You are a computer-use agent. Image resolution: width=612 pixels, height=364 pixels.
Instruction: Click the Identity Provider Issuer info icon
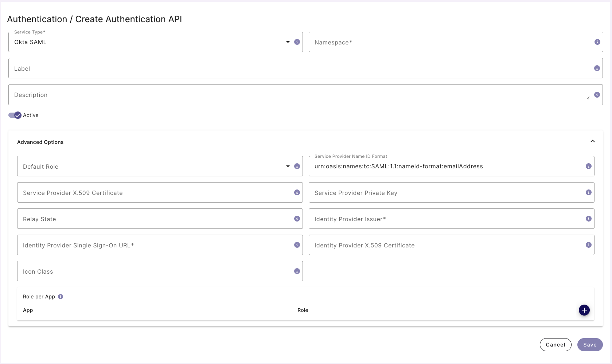588,219
